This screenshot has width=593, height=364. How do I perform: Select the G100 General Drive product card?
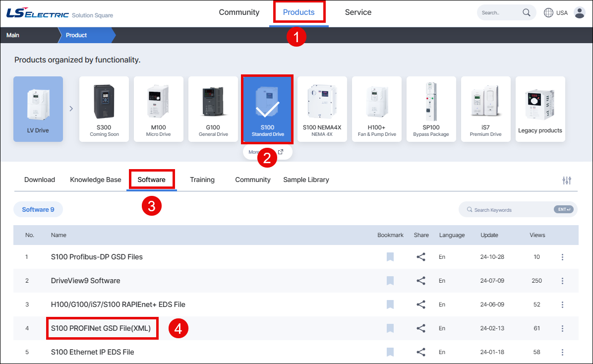coord(213,109)
